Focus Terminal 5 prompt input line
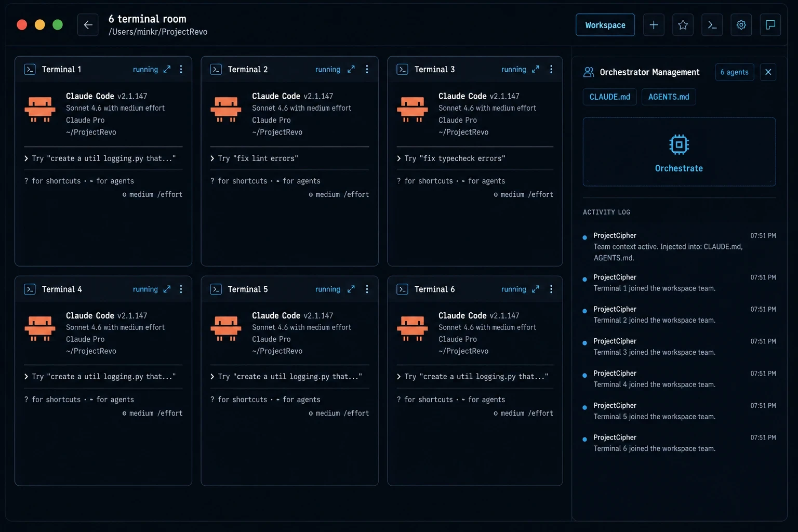The height and width of the screenshot is (532, 798). 289,377
